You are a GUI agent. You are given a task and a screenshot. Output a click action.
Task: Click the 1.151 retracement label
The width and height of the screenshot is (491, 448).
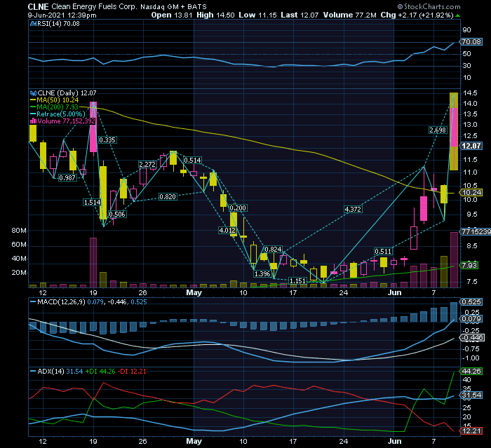[297, 280]
